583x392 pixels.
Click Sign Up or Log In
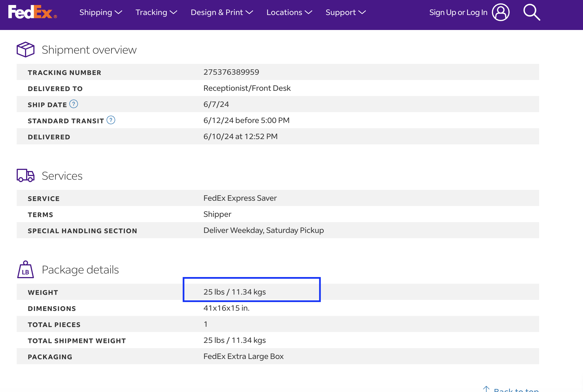[458, 12]
